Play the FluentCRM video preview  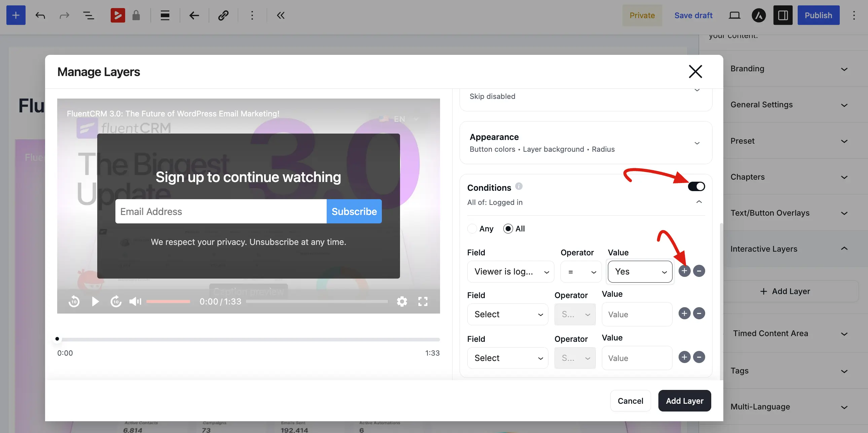point(95,301)
